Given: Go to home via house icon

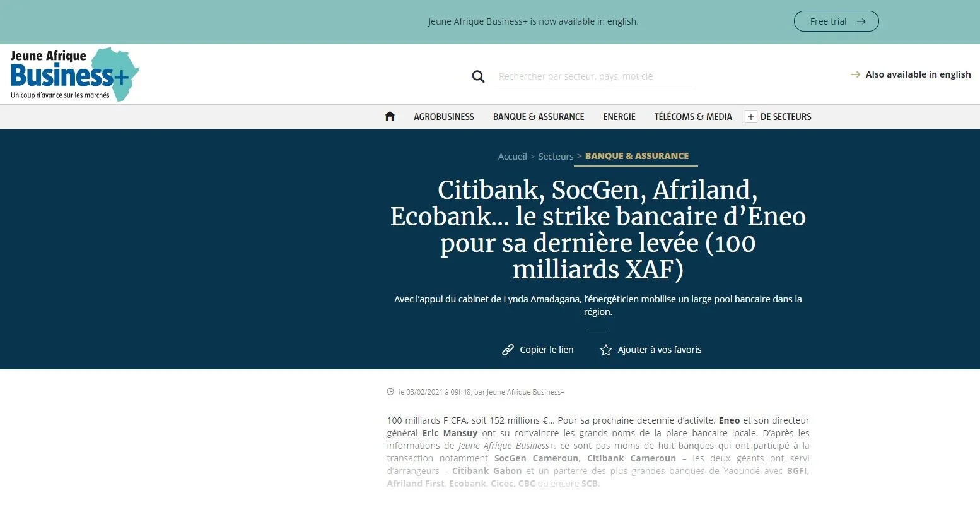Looking at the screenshot, I should coord(390,116).
